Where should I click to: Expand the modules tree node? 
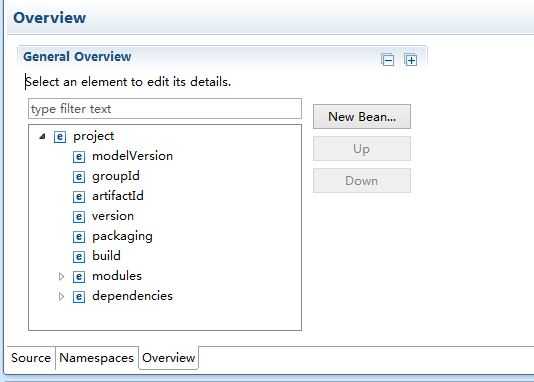pos(61,276)
